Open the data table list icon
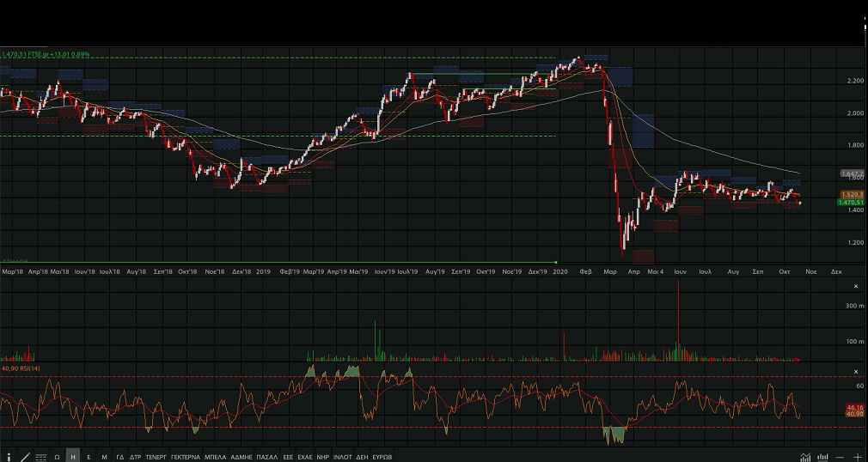The width and height of the screenshot is (868, 462). pos(40,457)
